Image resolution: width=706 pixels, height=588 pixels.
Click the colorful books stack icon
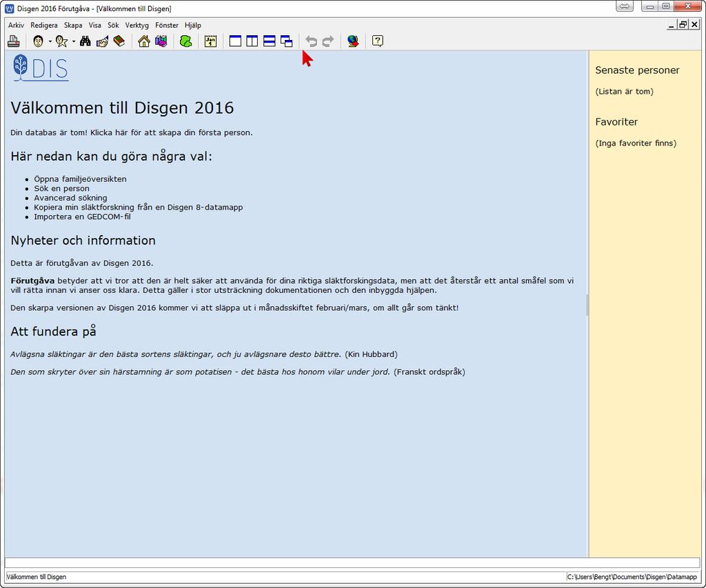point(161,41)
